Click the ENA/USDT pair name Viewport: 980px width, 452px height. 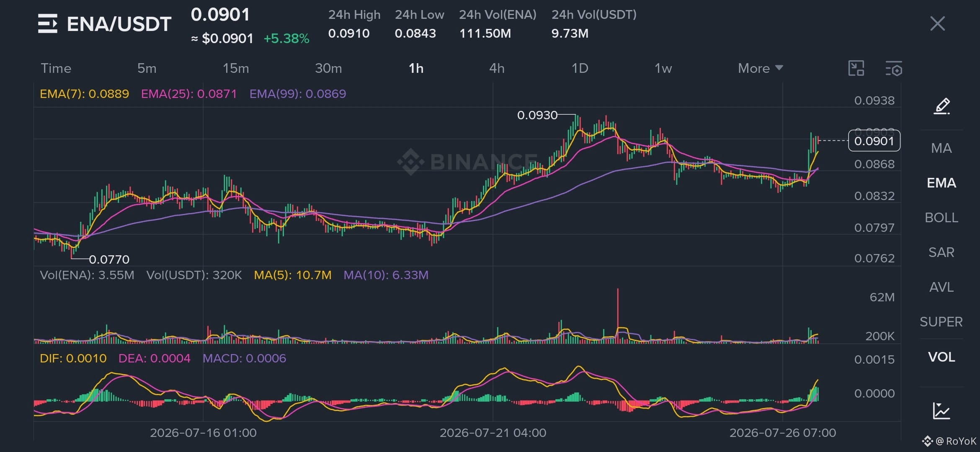point(119,24)
